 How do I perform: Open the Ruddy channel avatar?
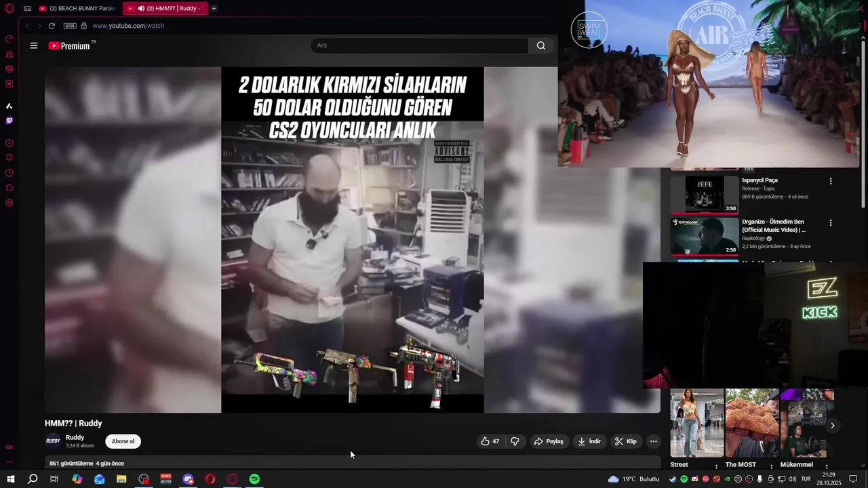click(53, 441)
